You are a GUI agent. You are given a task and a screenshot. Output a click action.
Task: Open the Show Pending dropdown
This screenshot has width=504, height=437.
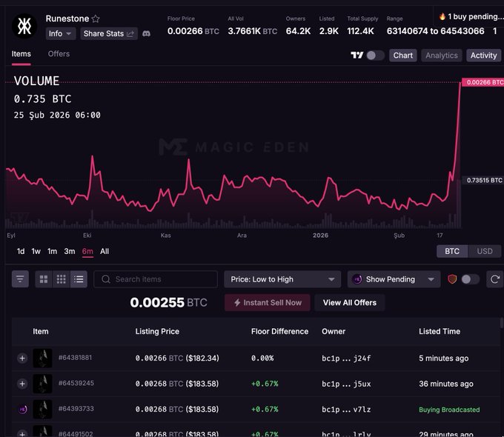point(393,279)
